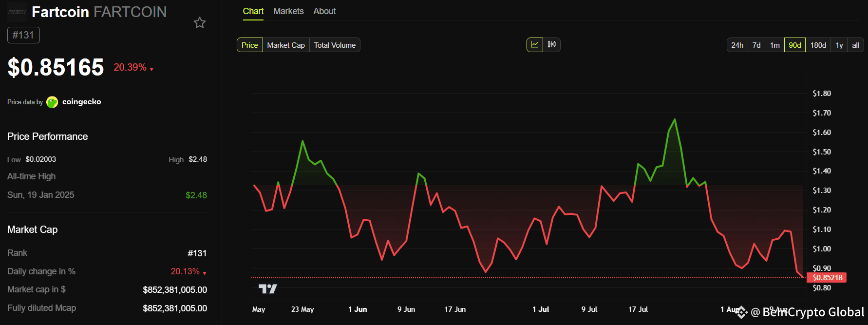Click the 9 Jun date axis label

click(406, 309)
